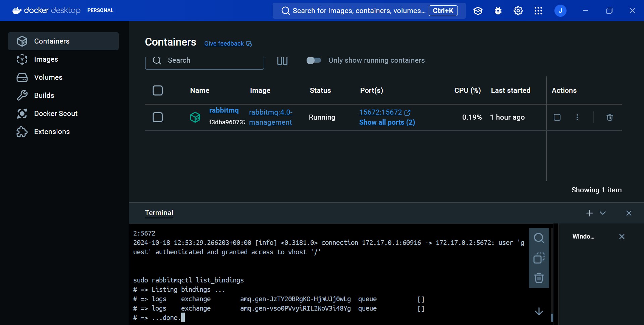Click the Docker Desktop whale logo
This screenshot has height=325, width=644.
(17, 10)
